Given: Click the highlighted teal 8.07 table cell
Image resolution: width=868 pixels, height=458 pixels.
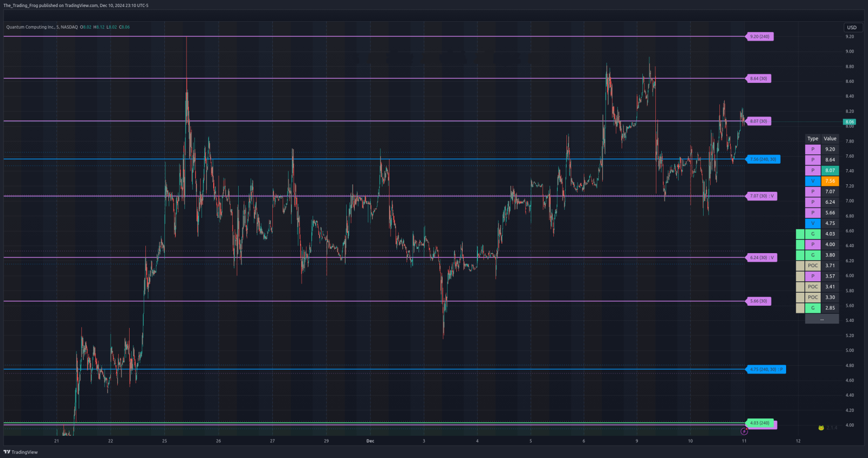Looking at the screenshot, I should point(830,171).
